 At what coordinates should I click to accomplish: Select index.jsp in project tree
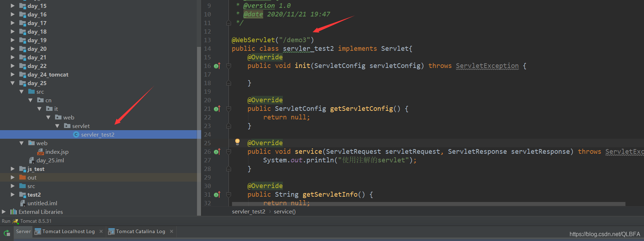click(57, 152)
